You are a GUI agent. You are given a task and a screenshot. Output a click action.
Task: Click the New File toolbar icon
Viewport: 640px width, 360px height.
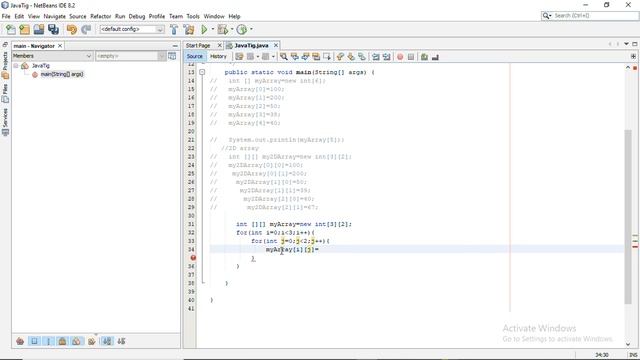[11, 29]
